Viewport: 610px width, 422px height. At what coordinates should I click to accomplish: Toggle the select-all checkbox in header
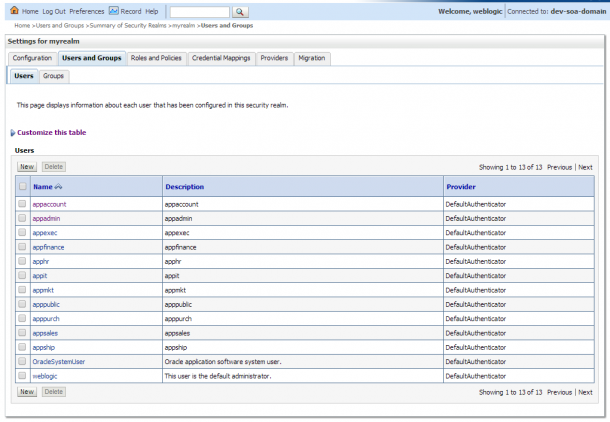pyautogui.click(x=23, y=186)
